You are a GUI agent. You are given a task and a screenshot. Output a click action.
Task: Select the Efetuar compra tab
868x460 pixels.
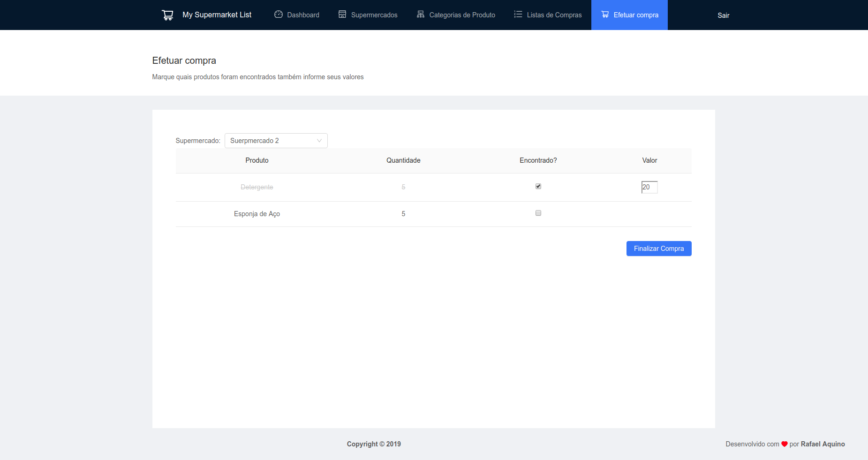(x=629, y=15)
